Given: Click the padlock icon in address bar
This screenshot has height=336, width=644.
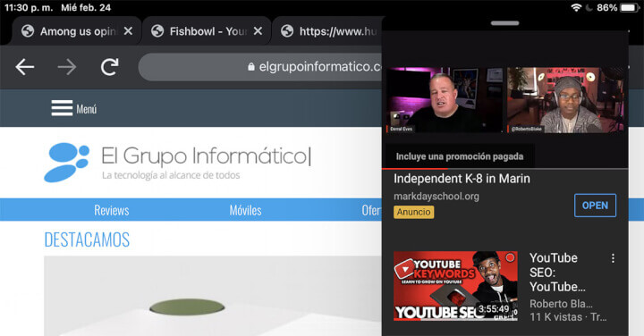Looking at the screenshot, I should coord(251,66).
